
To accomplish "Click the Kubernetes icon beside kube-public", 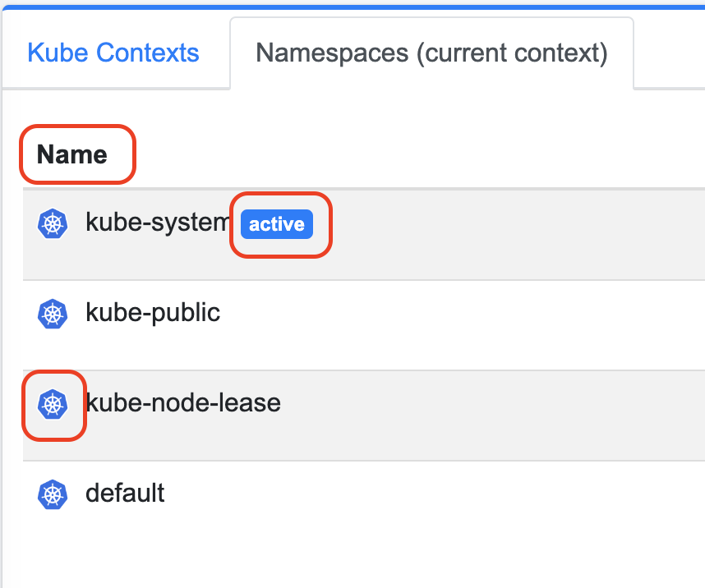I will click(x=53, y=313).
